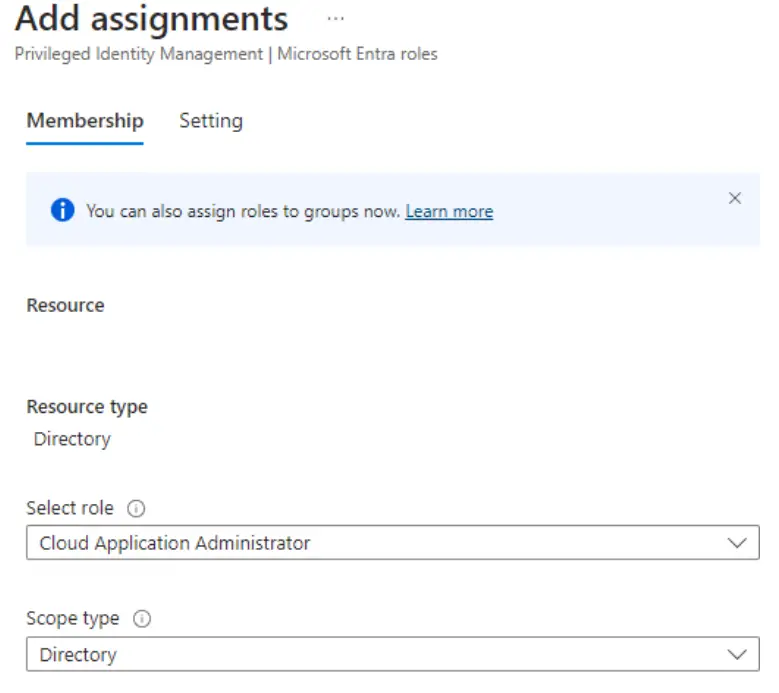The width and height of the screenshot is (779, 693).
Task: Show info tooltip for Select role
Action: click(136, 508)
